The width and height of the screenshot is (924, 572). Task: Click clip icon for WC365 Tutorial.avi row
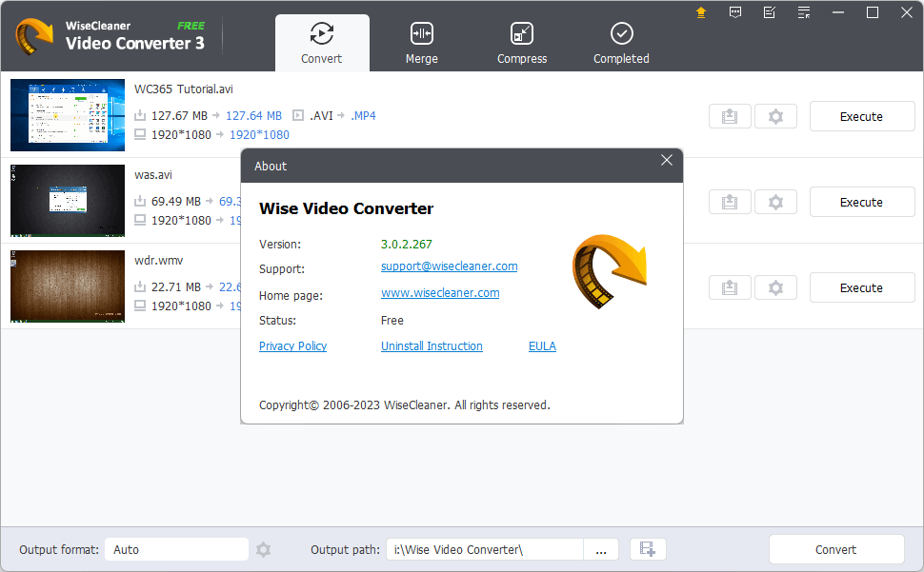(x=730, y=116)
